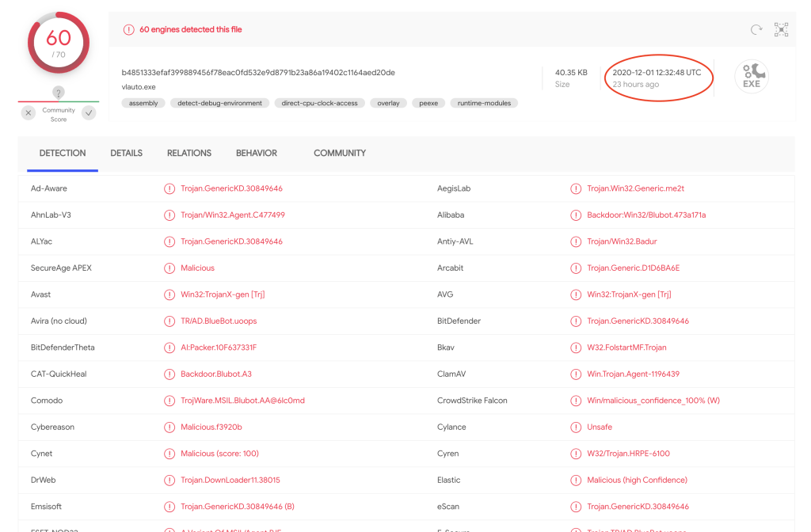811x532 pixels.
Task: Click the reanalyze refresh icon
Action: pyautogui.click(x=756, y=30)
